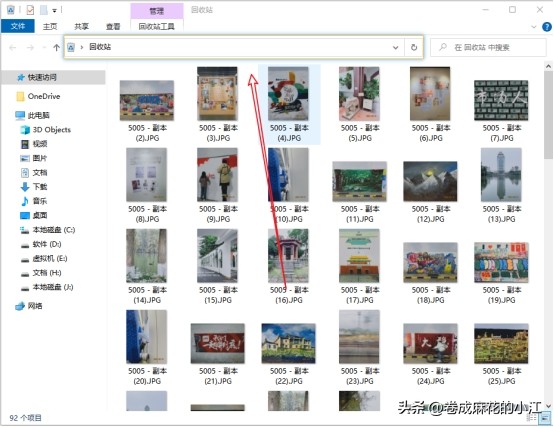Select file 5005 - 副本 (7).JPG
The width and height of the screenshot is (554, 427).
tap(501, 111)
